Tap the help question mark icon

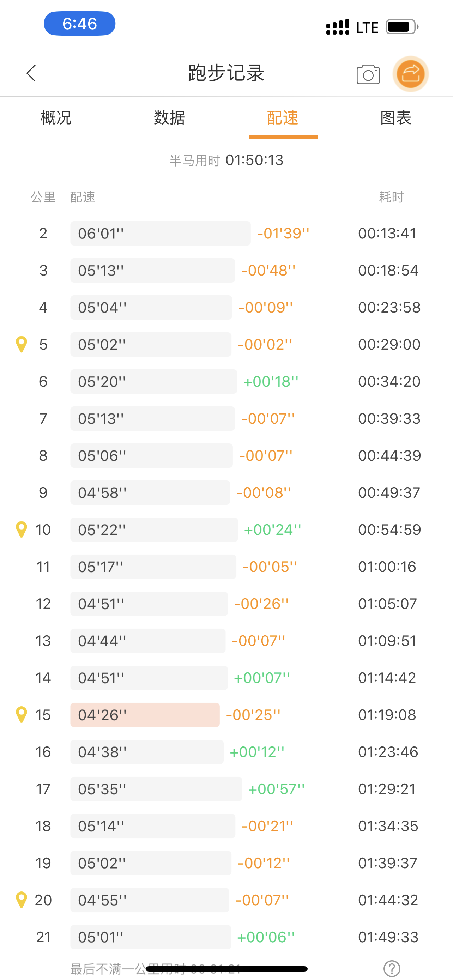392,968
